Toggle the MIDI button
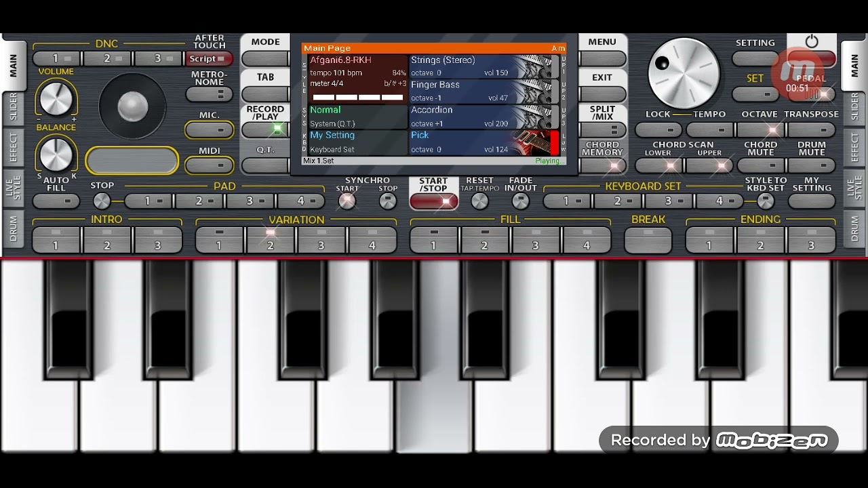The image size is (868, 488). (209, 165)
